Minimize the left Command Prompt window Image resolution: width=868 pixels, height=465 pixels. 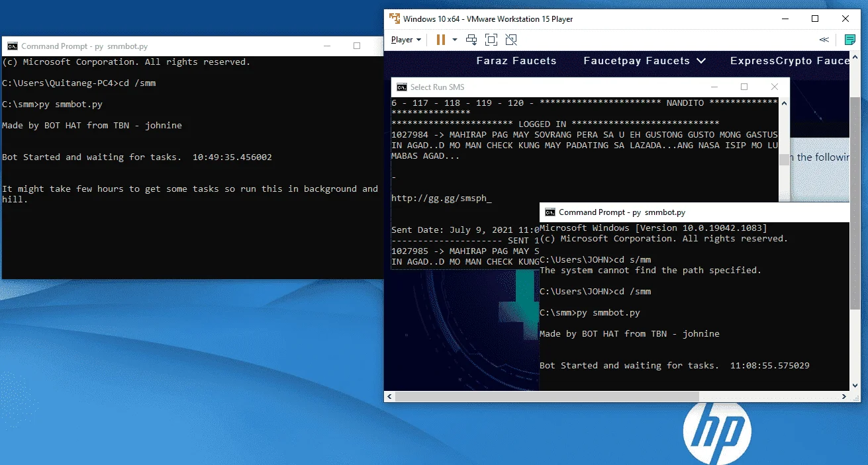point(326,46)
